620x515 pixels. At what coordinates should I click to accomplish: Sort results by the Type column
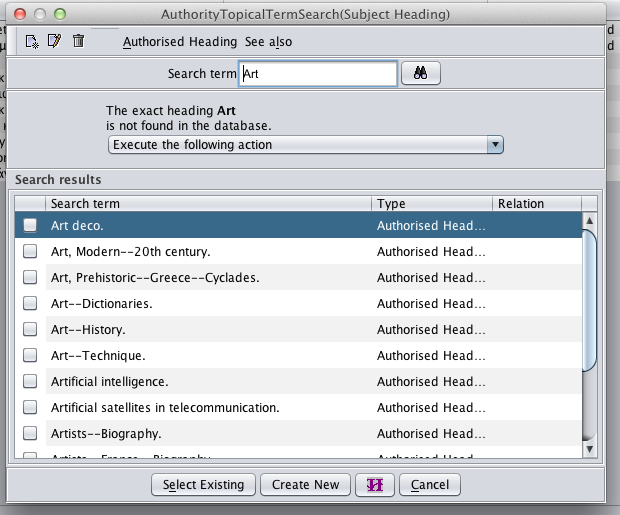coord(430,204)
